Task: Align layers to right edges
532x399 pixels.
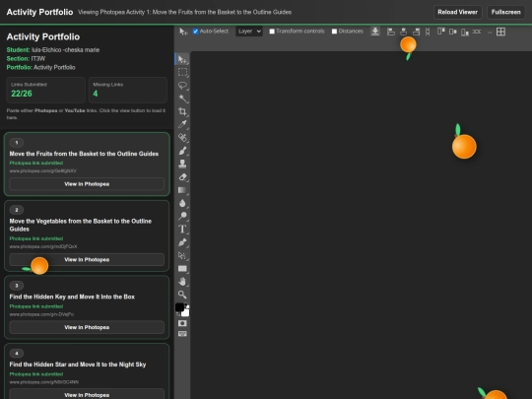Action: [416, 32]
